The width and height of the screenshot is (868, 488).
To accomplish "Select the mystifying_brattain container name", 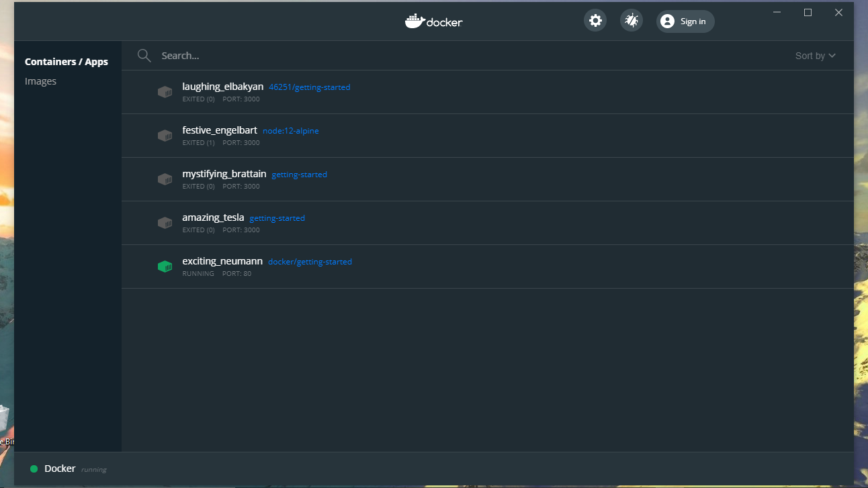I will coord(224,174).
